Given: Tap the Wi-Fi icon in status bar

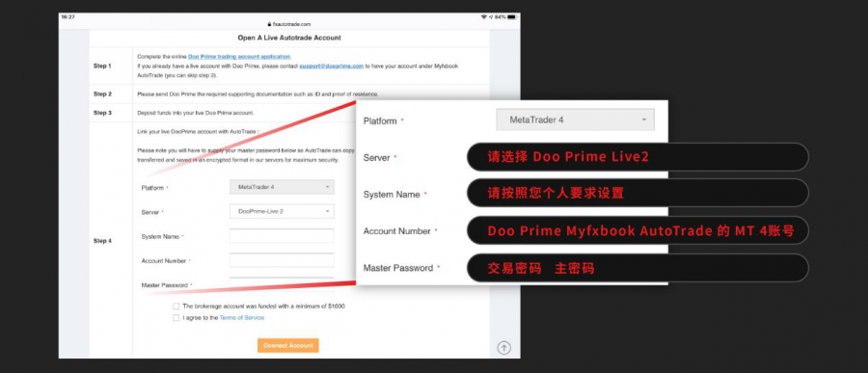Looking at the screenshot, I should tap(484, 17).
